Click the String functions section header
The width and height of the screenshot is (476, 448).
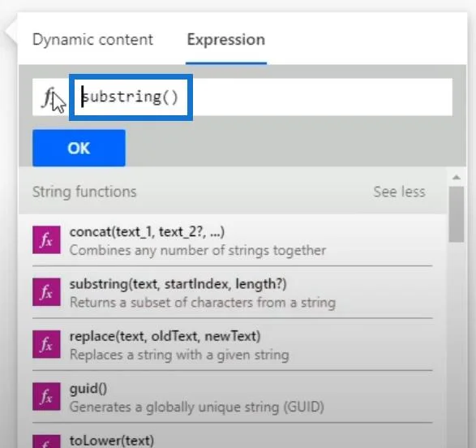84,192
